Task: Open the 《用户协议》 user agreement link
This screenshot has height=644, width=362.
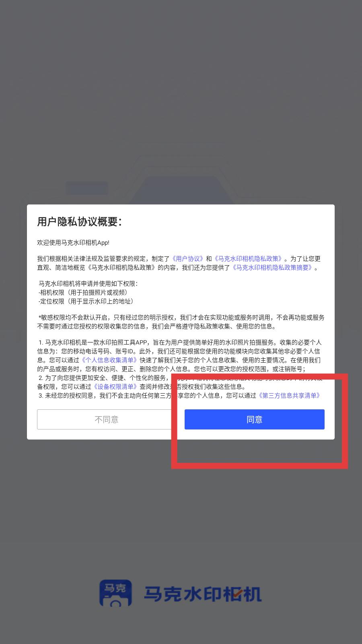Action: (188, 259)
